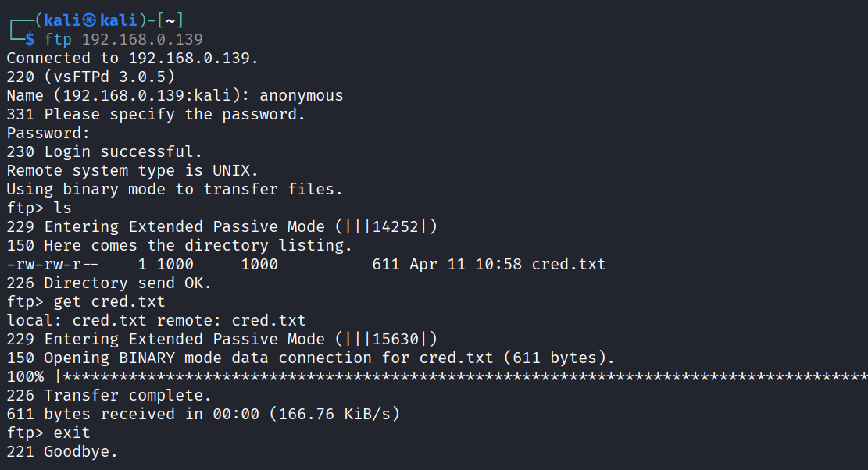The image size is (868, 470).
Task: Click the IP address 192.168.0.139 after ftp
Action: click(x=142, y=39)
